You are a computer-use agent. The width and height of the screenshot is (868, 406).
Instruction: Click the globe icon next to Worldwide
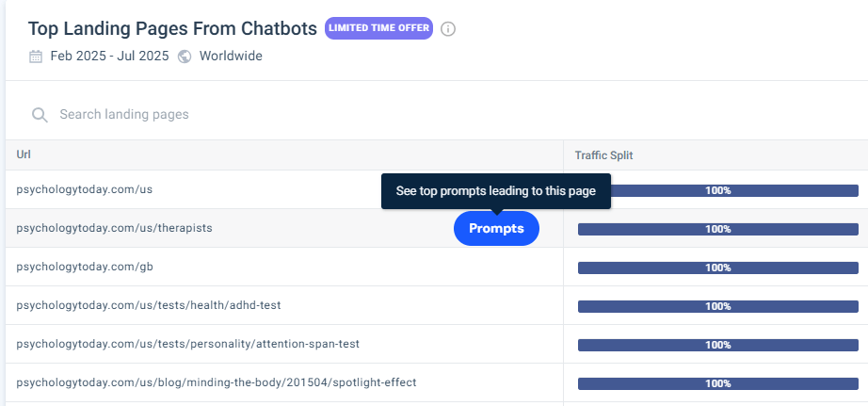[x=185, y=57]
